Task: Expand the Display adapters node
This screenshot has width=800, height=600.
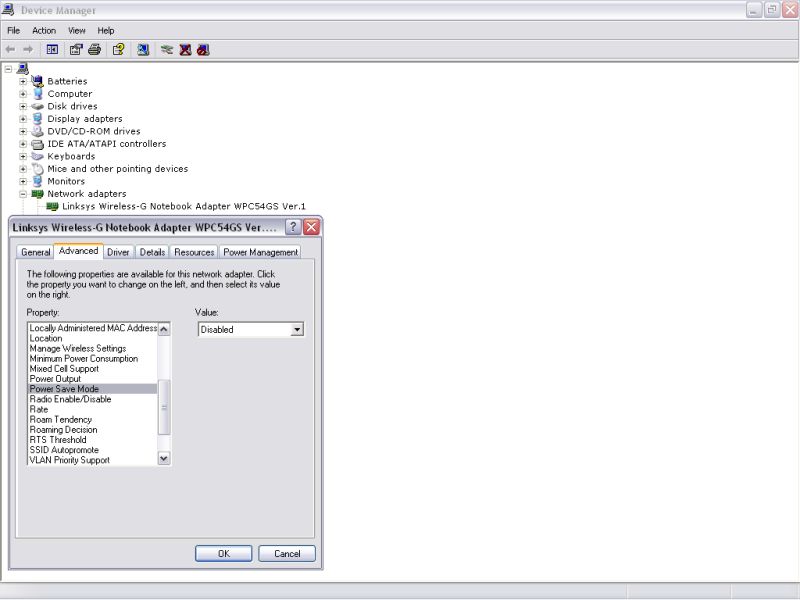Action: click(23, 119)
